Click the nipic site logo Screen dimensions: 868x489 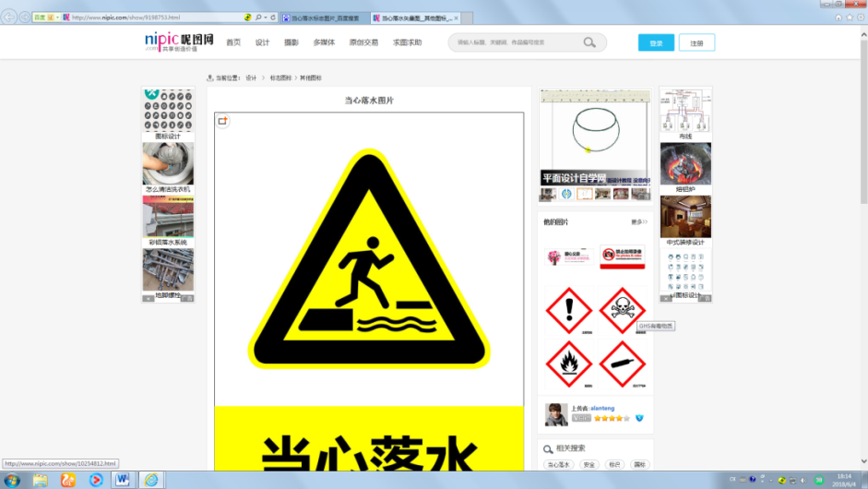coord(179,42)
